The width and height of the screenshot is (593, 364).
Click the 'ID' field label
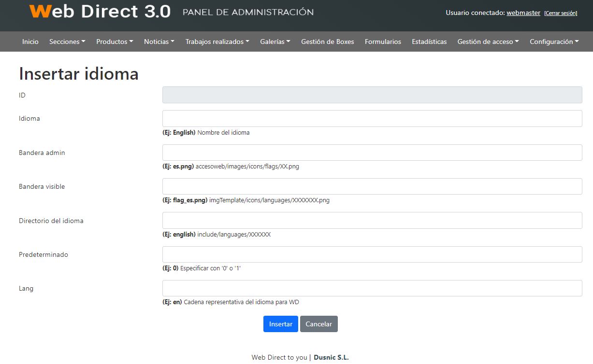[x=22, y=95]
